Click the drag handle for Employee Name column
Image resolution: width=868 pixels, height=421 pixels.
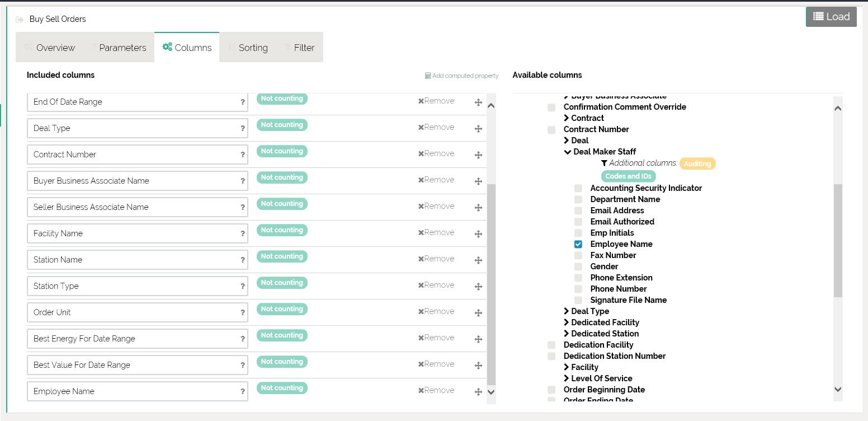click(x=478, y=392)
